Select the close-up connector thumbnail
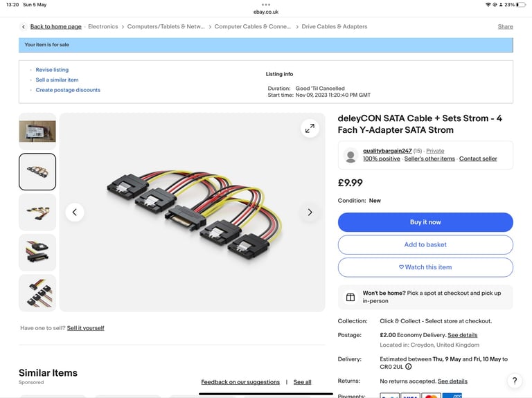Screen dimensions: 532x398 [x=37, y=253]
